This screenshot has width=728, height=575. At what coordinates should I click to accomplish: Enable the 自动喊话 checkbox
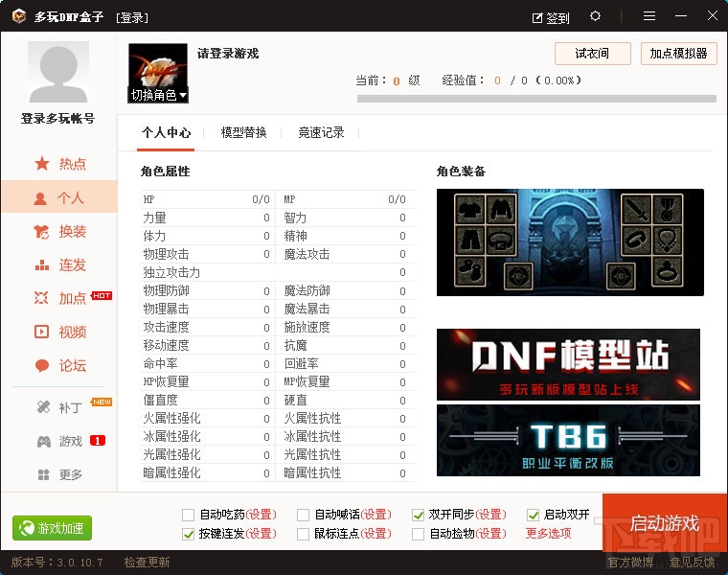pyautogui.click(x=304, y=515)
